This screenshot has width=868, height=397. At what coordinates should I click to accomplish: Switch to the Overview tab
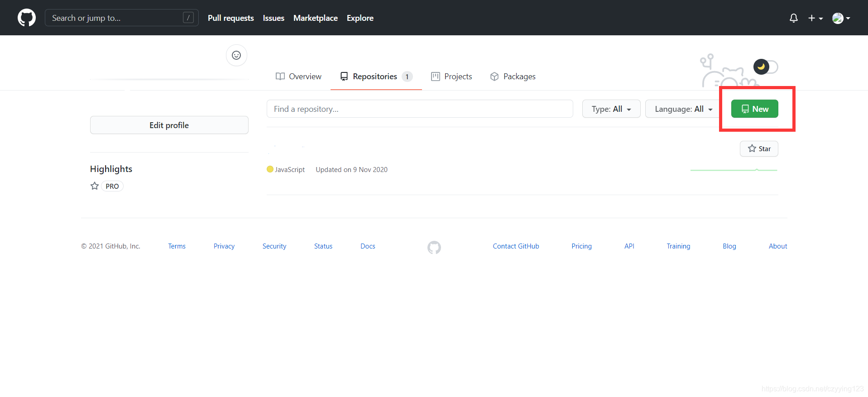point(298,77)
